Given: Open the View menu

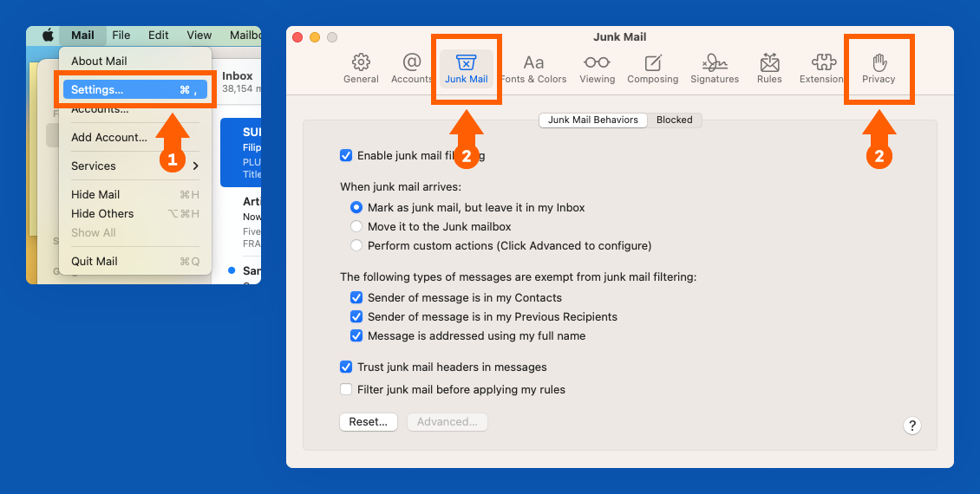Looking at the screenshot, I should click(x=199, y=35).
